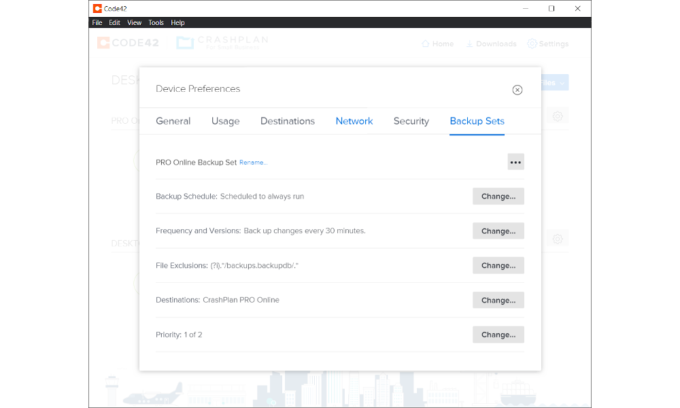
Task: Click the File Exclusions pattern text
Action: (255, 265)
